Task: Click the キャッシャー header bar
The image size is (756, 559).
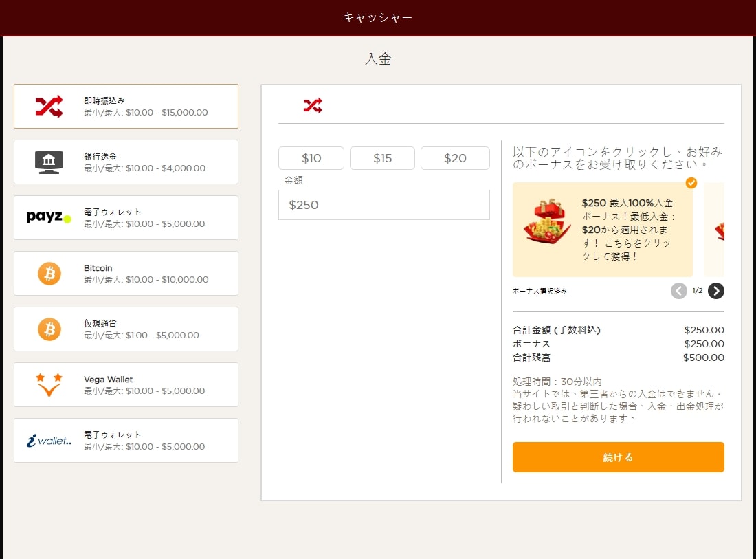Action: [378, 18]
